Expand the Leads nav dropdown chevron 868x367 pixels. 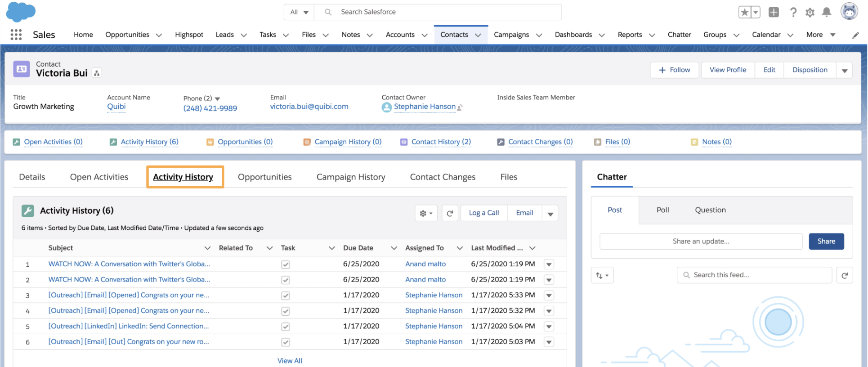(244, 35)
